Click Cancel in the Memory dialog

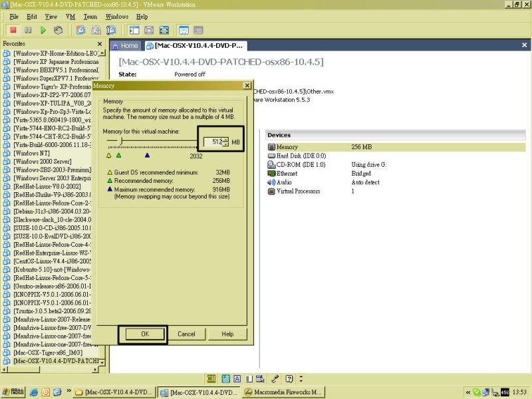(186, 334)
